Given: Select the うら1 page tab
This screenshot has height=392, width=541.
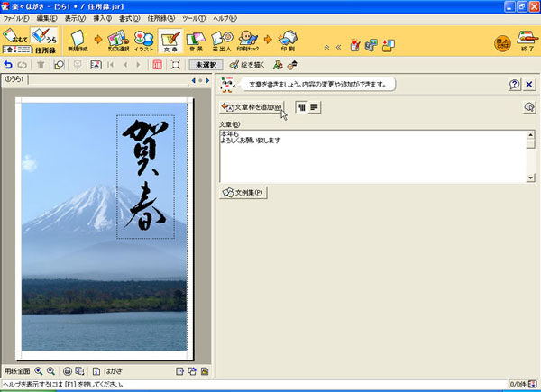Looking at the screenshot, I should (x=15, y=80).
